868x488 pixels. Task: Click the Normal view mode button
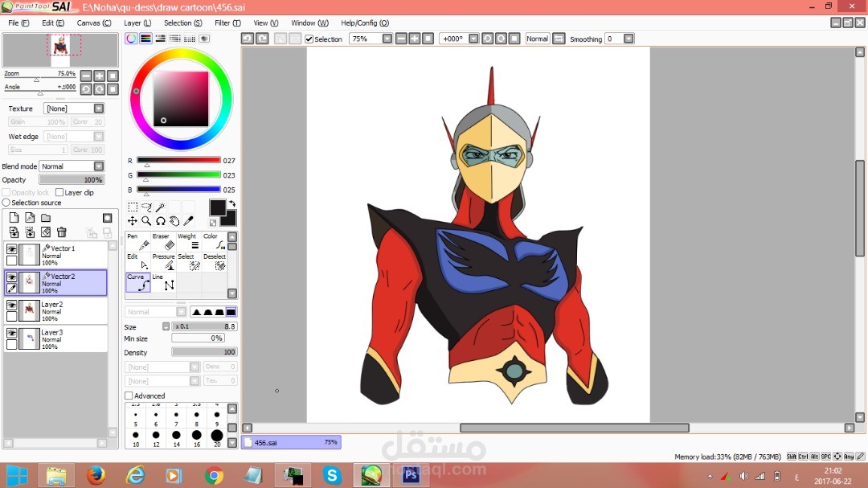[537, 39]
